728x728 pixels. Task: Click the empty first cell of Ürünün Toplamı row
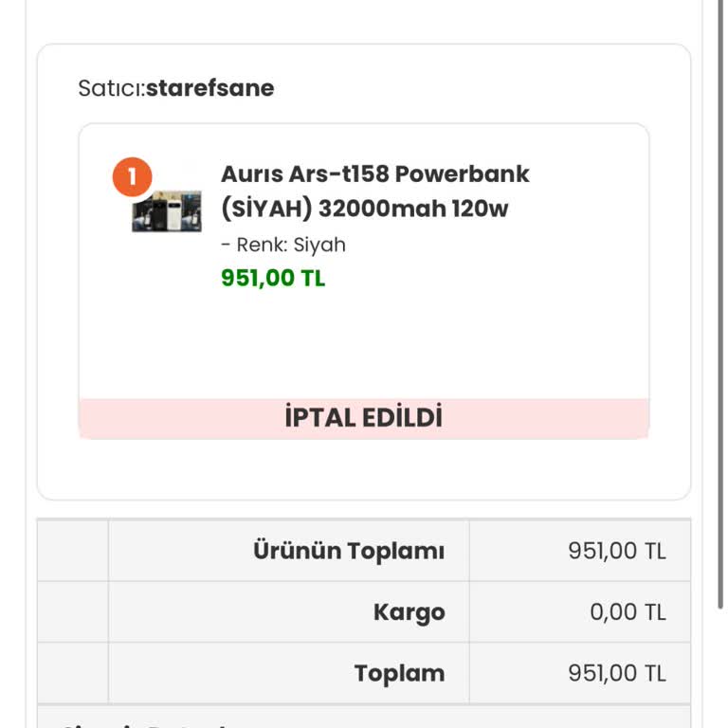[x=73, y=551]
